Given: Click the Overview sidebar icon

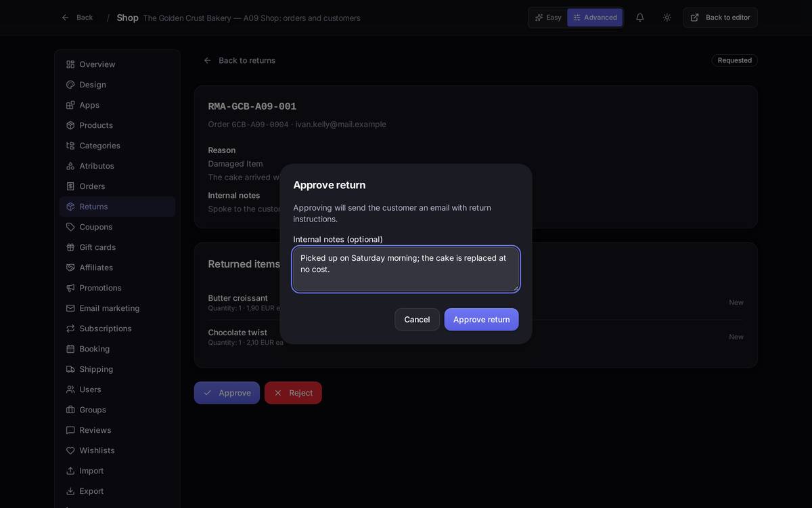Looking at the screenshot, I should point(70,64).
